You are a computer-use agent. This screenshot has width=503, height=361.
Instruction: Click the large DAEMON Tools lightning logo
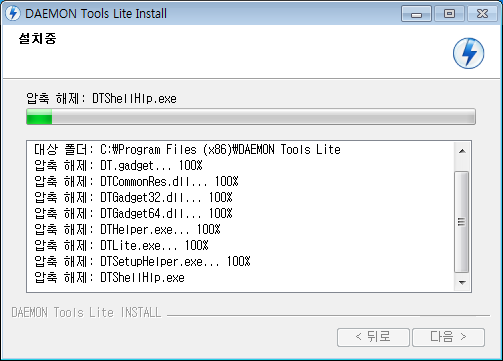(468, 53)
